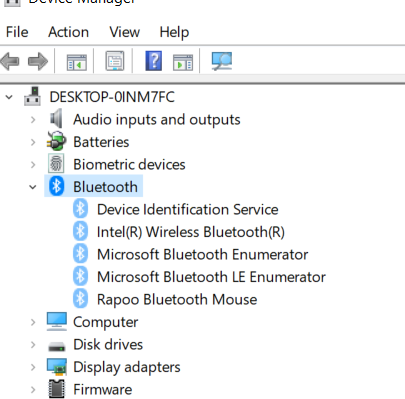This screenshot has height=399, width=405.
Task: Click Show/Hide Console Tree toolbar icon
Action: pos(77,62)
